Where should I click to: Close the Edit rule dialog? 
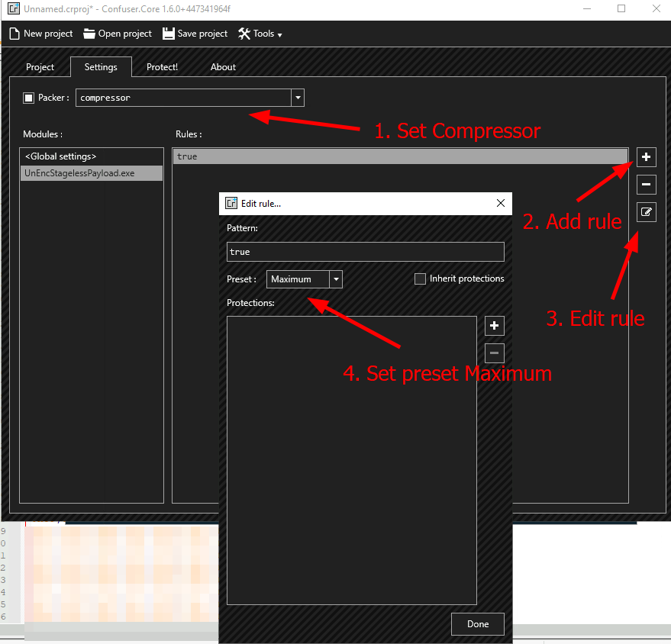tap(500, 203)
